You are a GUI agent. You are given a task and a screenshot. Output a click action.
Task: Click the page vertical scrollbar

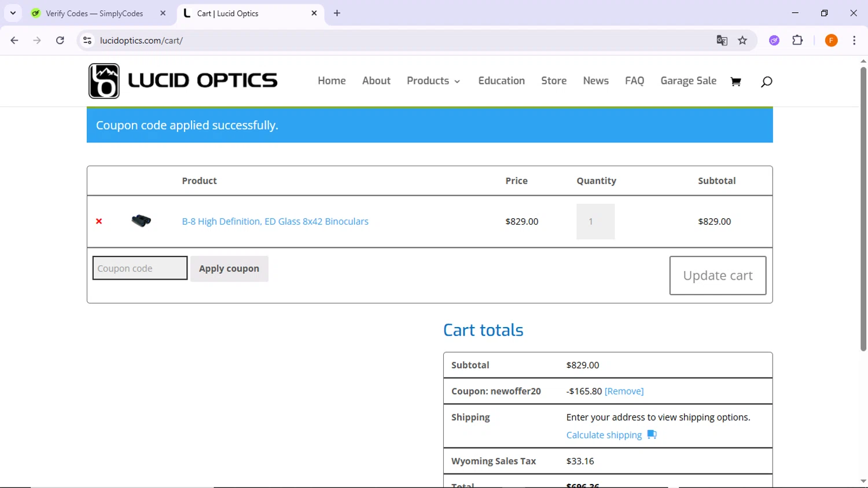tap(863, 208)
